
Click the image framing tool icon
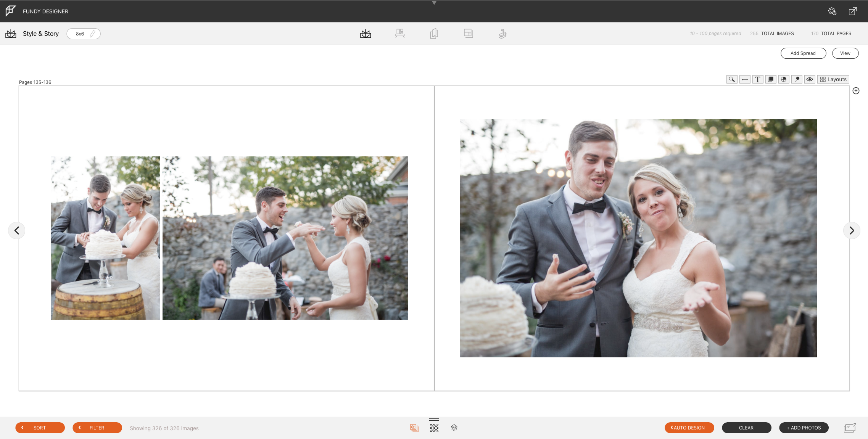coord(771,79)
